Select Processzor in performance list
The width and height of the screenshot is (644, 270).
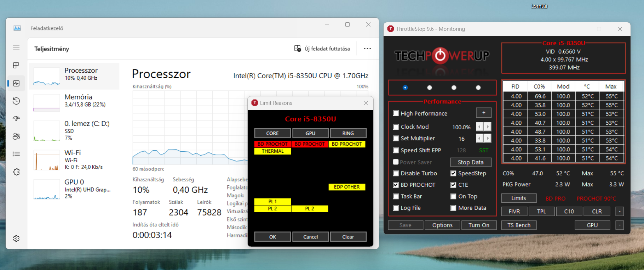click(x=74, y=76)
